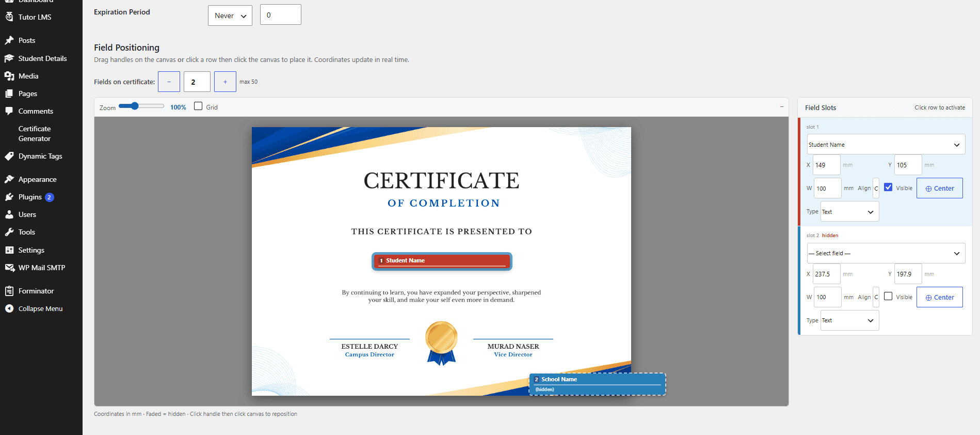This screenshot has height=435, width=980.
Task: Open slot 1 Align dropdown
Action: 876,189
